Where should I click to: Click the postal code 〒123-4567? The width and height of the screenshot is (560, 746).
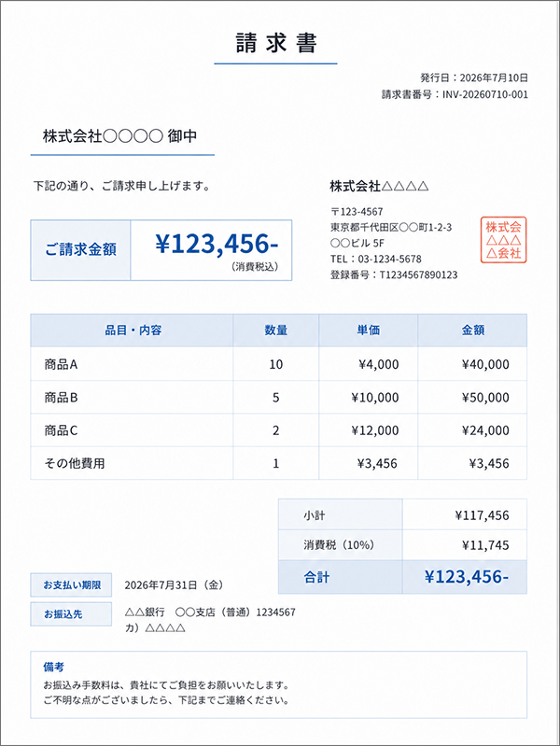357,212
